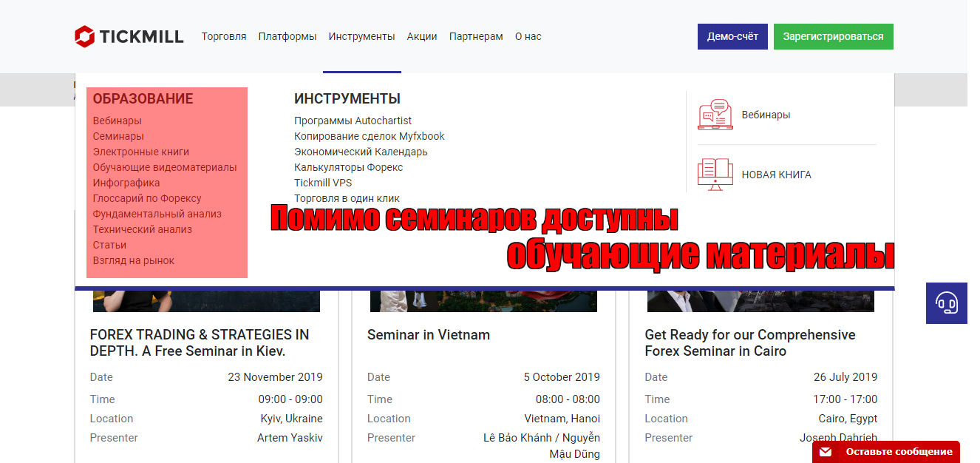Click presenter Lê Bảo Khánh / Nguyễn

[542, 437]
